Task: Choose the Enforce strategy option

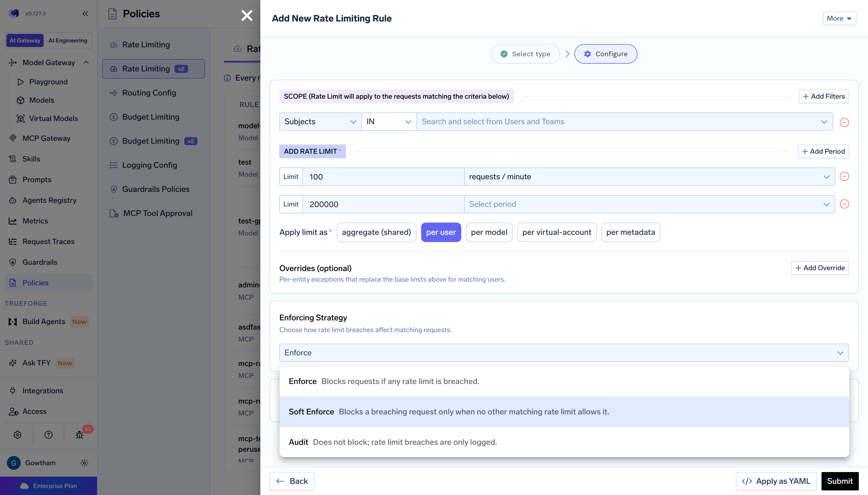Action: point(564,381)
